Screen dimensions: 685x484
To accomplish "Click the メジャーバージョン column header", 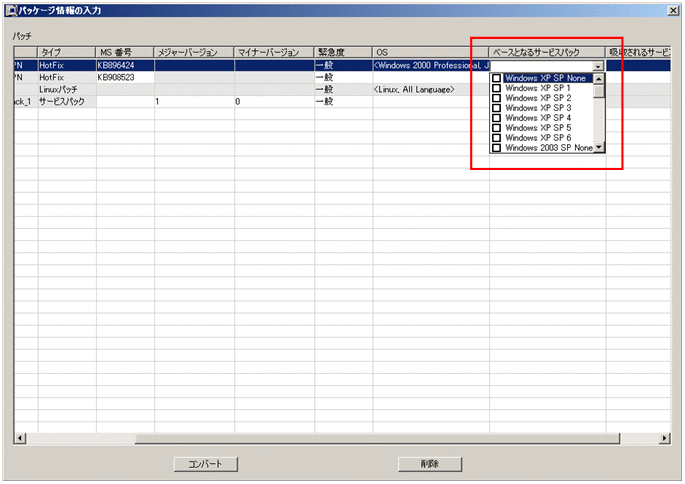I will (x=194, y=52).
